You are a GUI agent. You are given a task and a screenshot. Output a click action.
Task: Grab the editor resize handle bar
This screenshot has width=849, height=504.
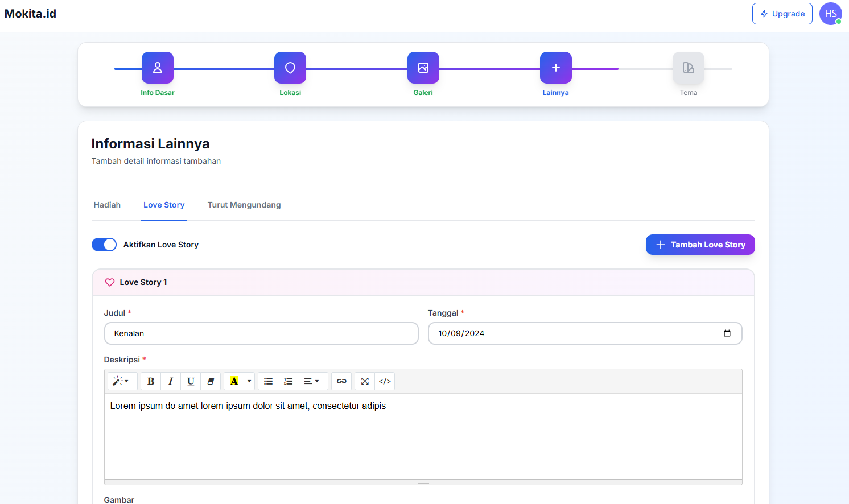(x=423, y=482)
